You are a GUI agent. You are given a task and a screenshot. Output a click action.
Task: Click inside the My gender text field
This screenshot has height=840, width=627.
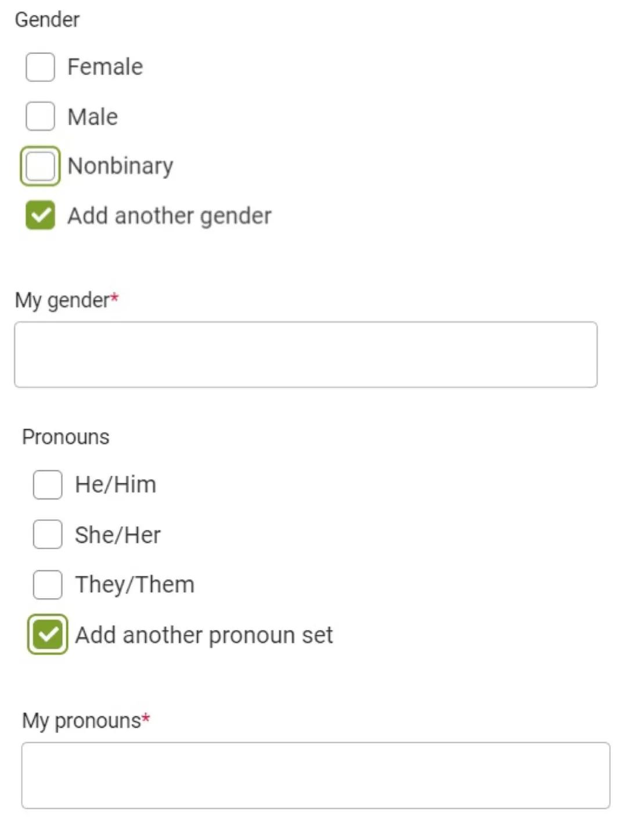click(305, 354)
